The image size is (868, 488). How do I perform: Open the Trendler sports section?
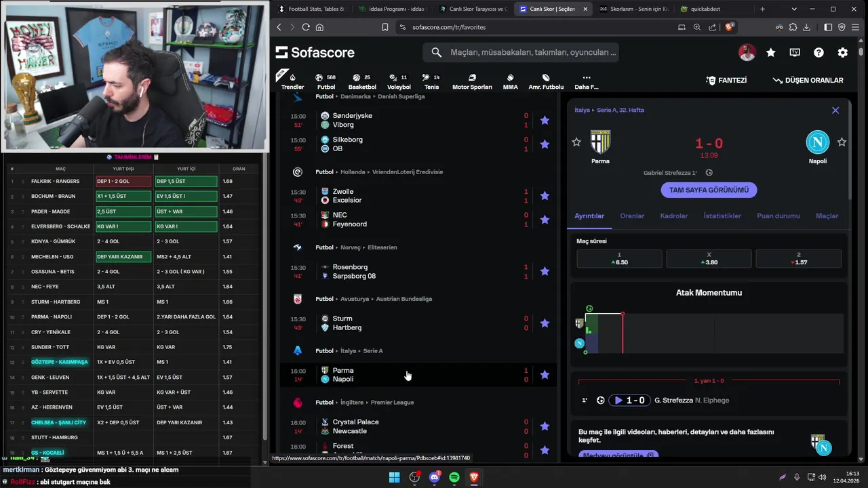[x=292, y=81]
